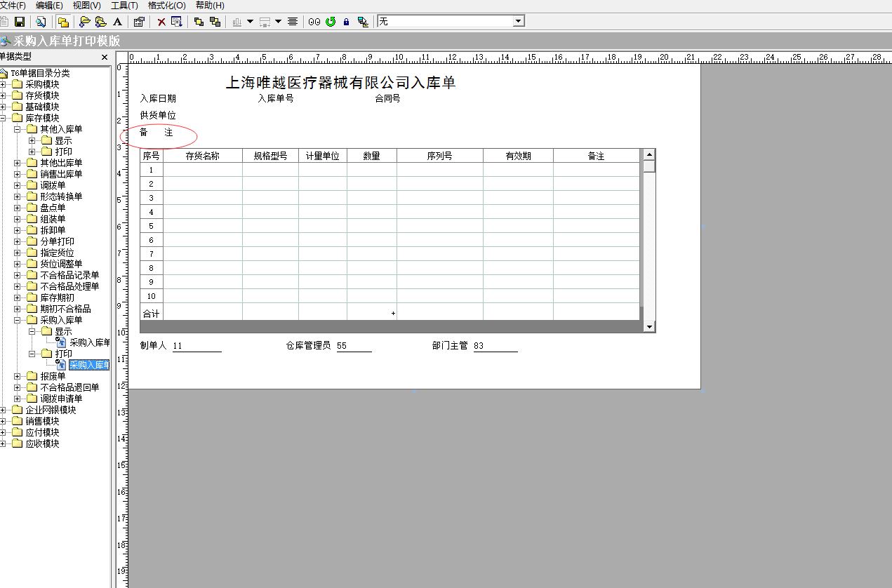The image size is (892, 588).
Task: Click the toolbar icon after the lock
Action: pos(362,22)
